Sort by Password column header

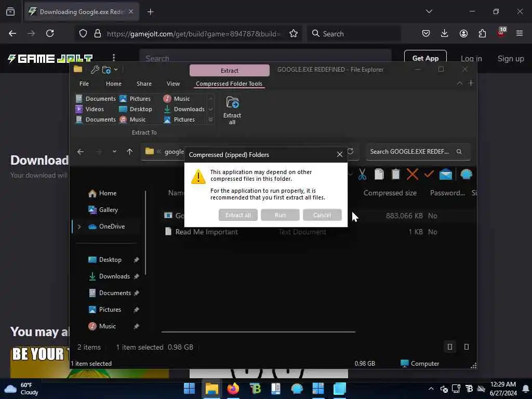coord(447,193)
